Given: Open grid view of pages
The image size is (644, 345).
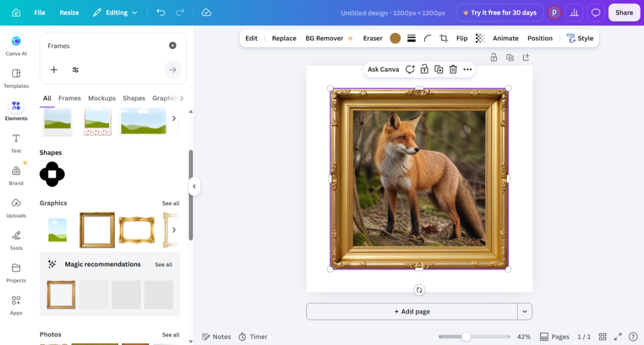Looking at the screenshot, I should click(603, 336).
